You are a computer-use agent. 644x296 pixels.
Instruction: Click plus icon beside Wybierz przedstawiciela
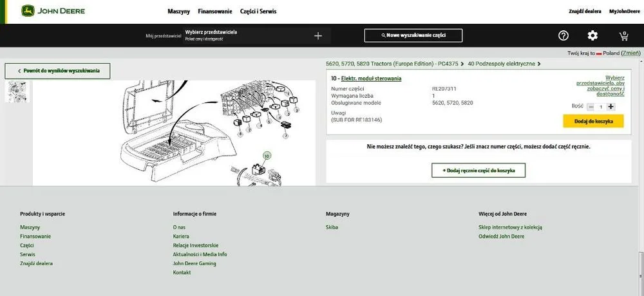318,36
